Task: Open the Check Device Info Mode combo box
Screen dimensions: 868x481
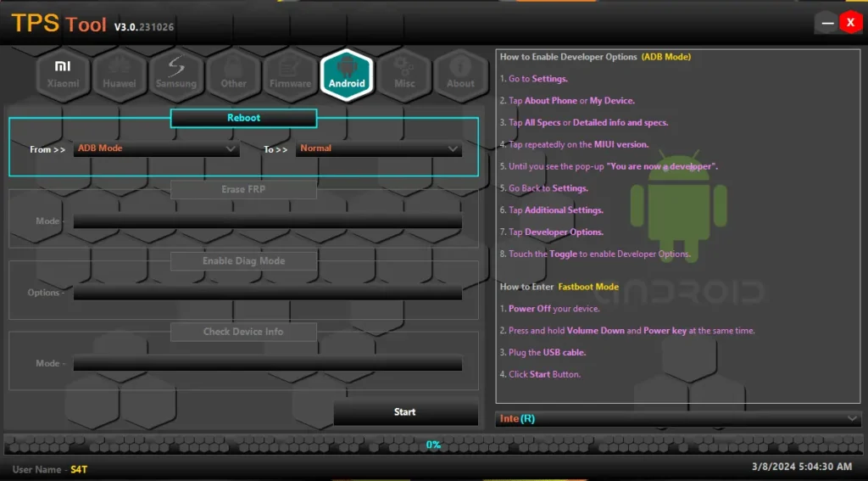Action: coord(268,364)
